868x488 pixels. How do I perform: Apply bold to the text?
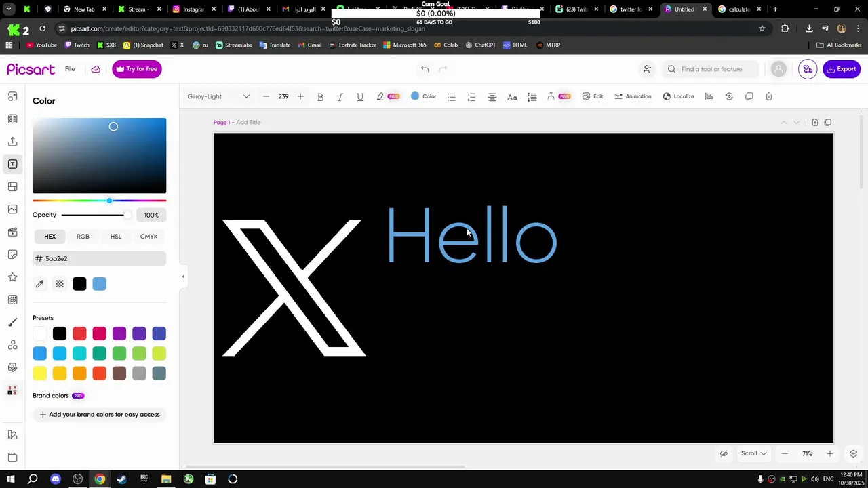tap(320, 97)
